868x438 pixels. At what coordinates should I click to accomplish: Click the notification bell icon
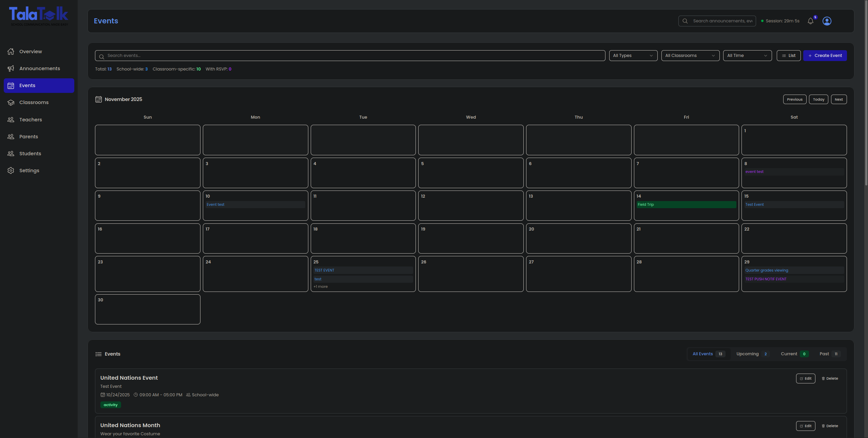pos(810,21)
